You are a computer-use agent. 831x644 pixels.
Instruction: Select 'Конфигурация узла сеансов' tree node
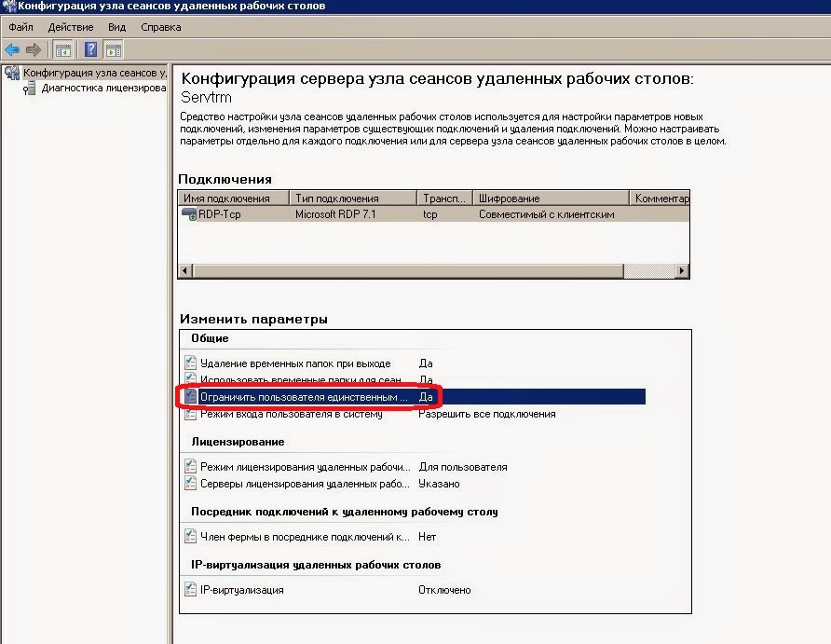[95, 73]
